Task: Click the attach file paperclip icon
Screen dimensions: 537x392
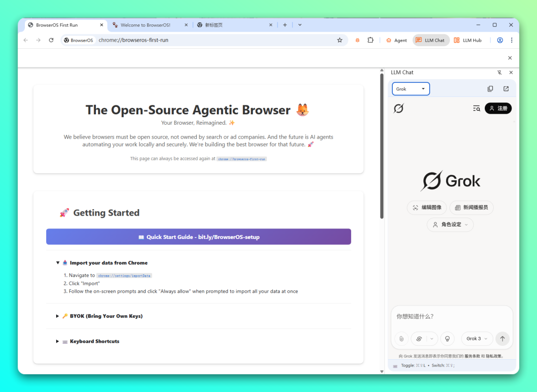Action: point(401,339)
